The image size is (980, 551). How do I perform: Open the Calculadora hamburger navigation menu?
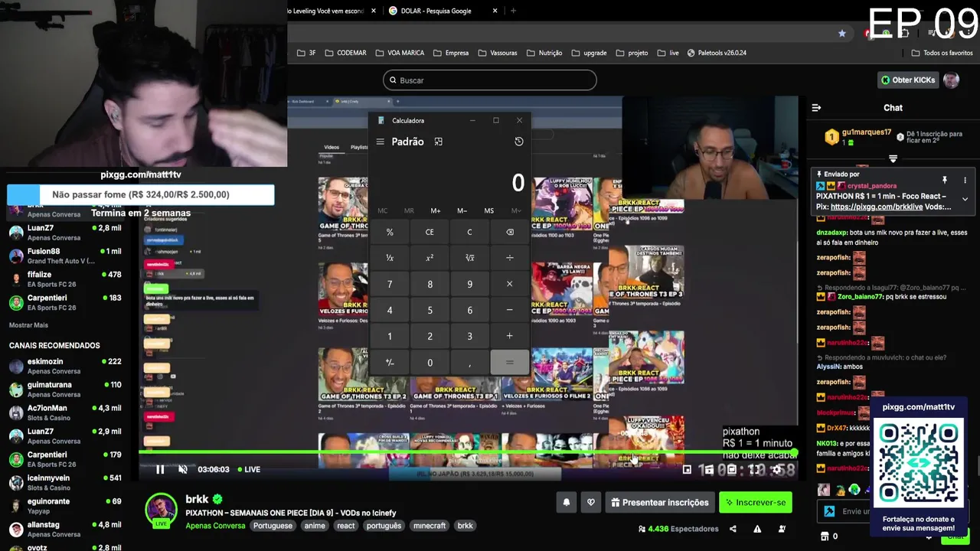[380, 142]
